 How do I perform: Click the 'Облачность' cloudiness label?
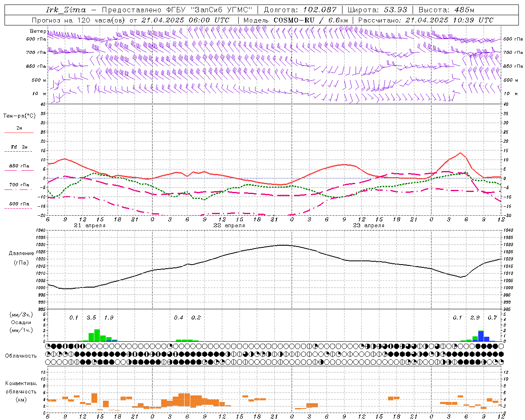coord(21,356)
